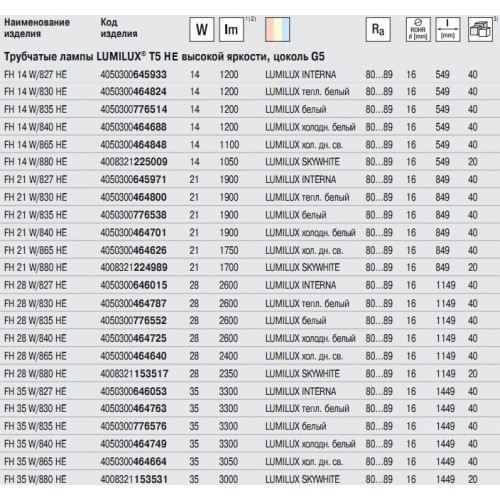
Task: Select the FH 14 W/827 HE row name
Action: 35,74
